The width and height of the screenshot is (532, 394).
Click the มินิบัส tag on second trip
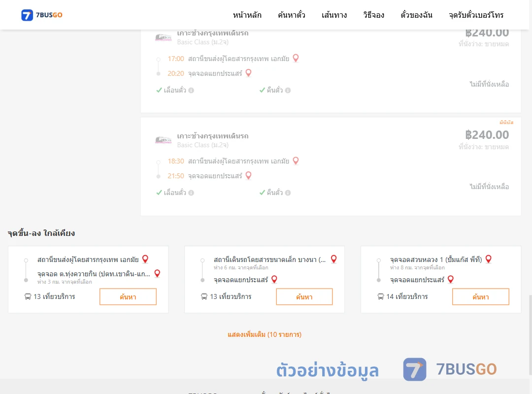(506, 123)
